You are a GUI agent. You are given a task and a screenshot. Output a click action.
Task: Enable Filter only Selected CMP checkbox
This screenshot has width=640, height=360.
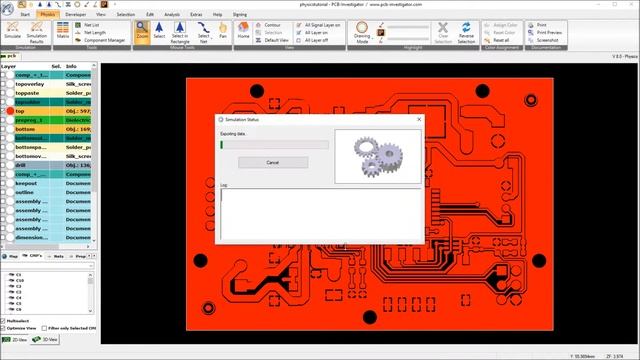click(x=44, y=328)
